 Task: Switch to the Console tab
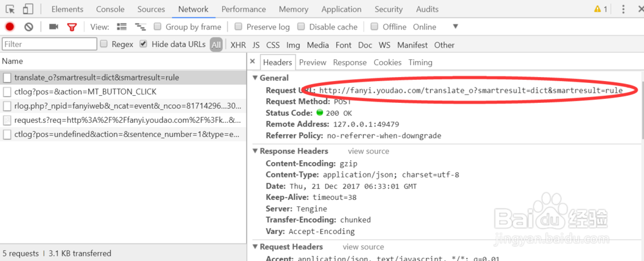coord(110,9)
